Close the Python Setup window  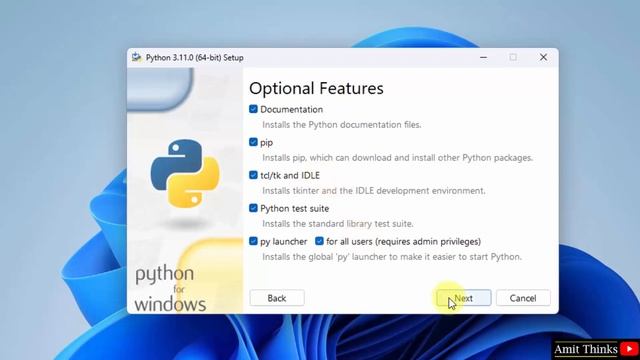(x=543, y=58)
